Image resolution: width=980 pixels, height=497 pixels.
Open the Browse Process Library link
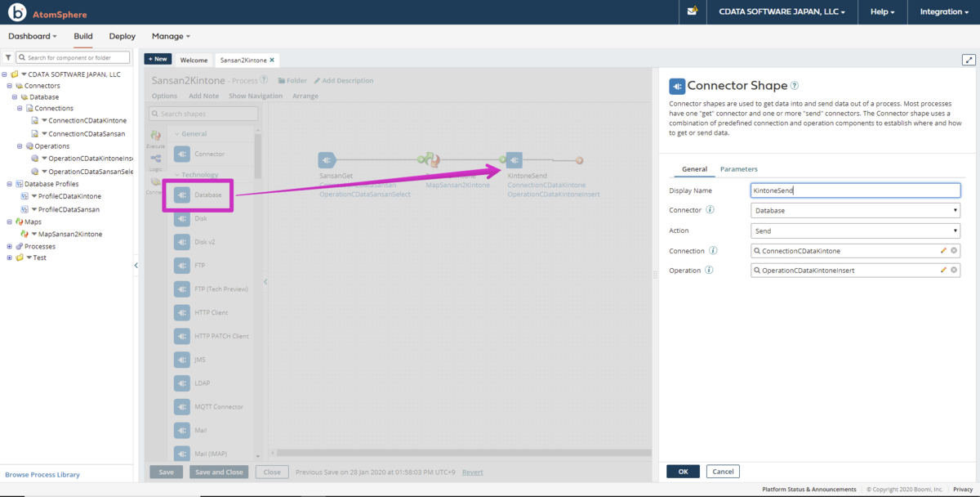point(42,475)
